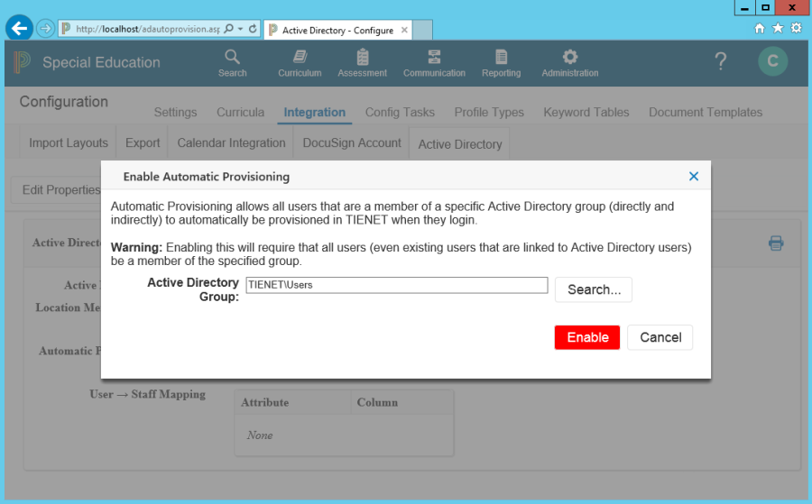Click the browser back arrow button

tap(19, 28)
